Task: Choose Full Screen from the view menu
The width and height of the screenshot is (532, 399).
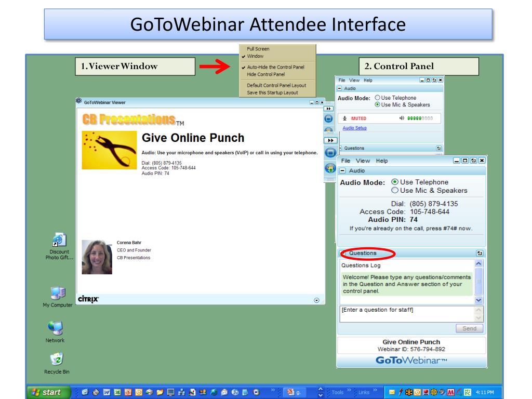Action: (x=258, y=49)
